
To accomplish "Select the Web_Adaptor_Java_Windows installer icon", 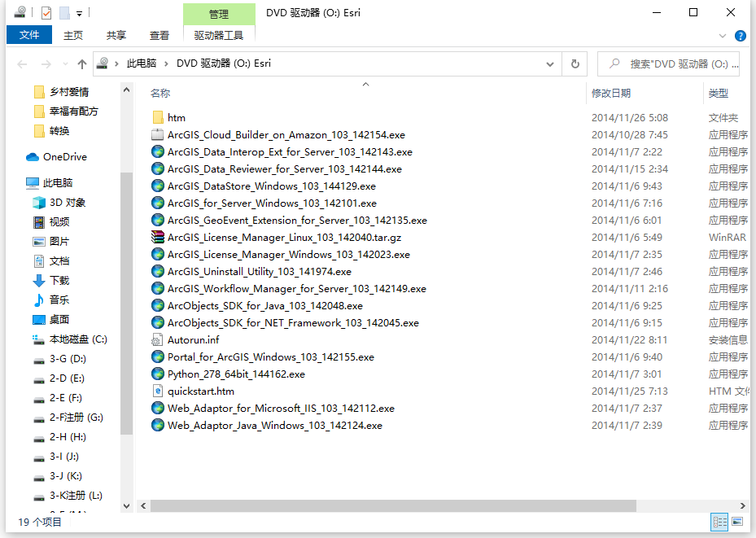I will [158, 425].
